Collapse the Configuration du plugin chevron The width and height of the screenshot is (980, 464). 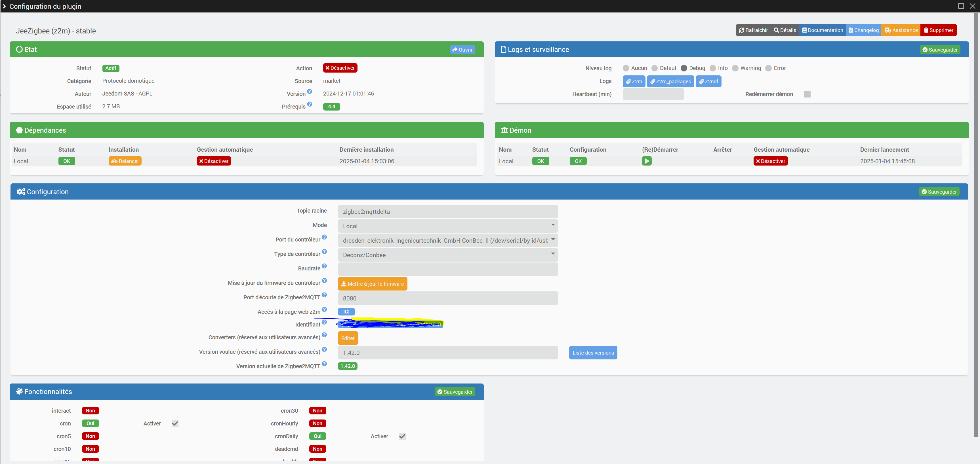pos(4,7)
